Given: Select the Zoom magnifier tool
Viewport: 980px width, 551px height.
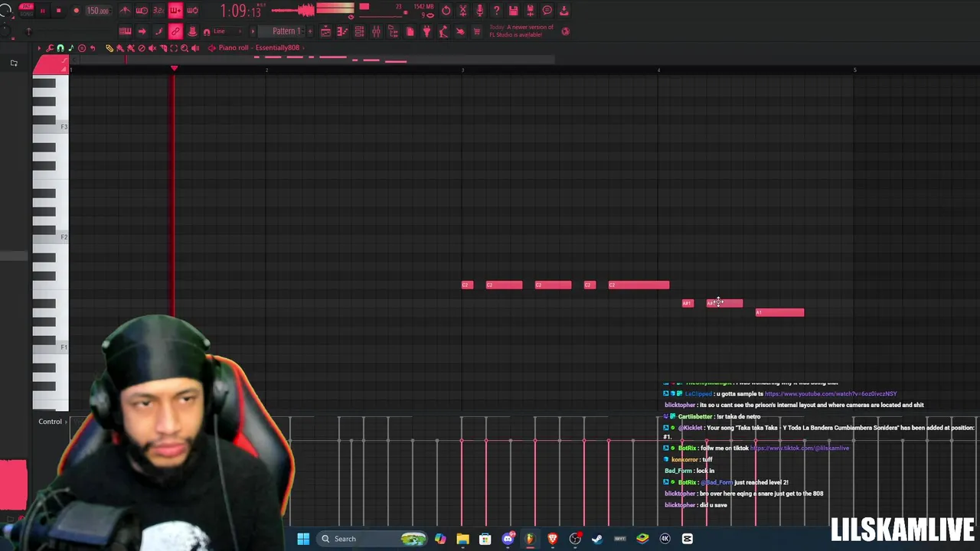Looking at the screenshot, I should click(184, 48).
